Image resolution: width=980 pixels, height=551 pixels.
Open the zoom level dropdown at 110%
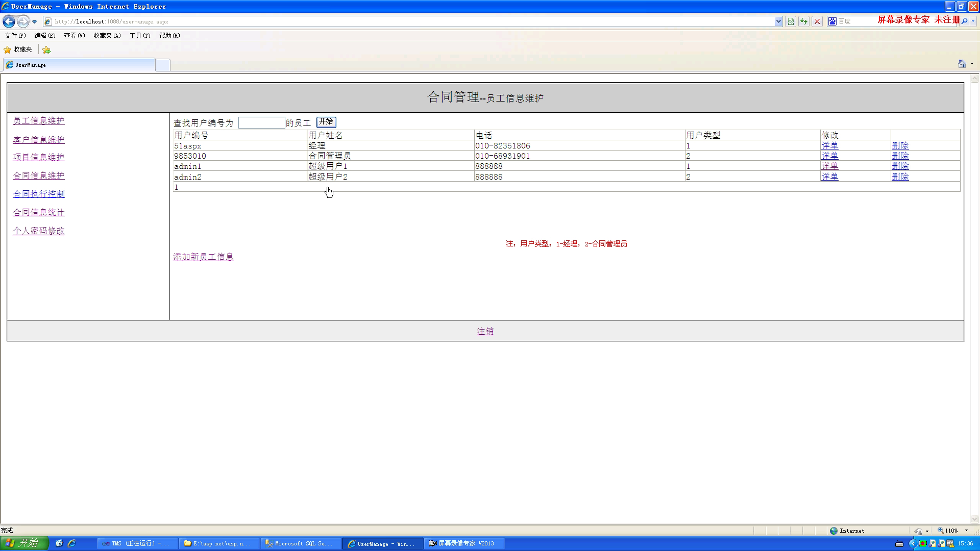click(x=966, y=531)
